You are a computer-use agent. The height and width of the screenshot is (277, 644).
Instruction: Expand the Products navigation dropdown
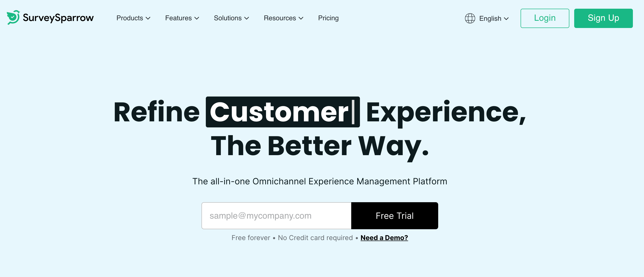pos(133,18)
